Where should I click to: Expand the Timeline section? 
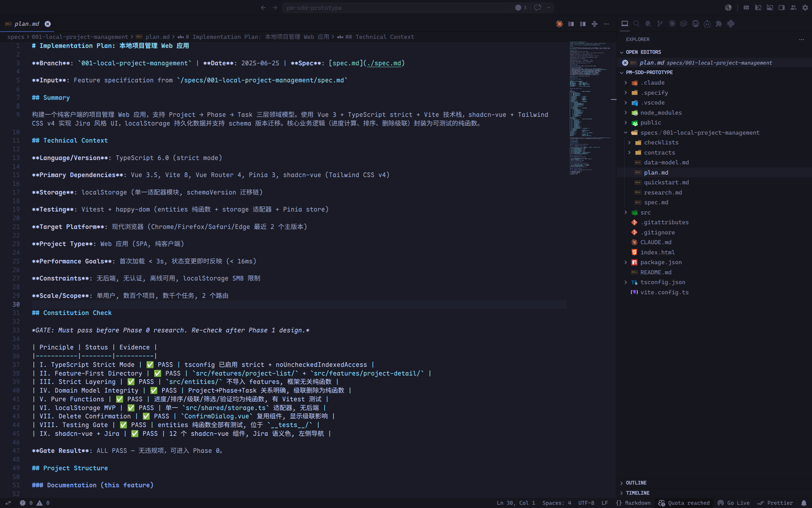pos(637,493)
